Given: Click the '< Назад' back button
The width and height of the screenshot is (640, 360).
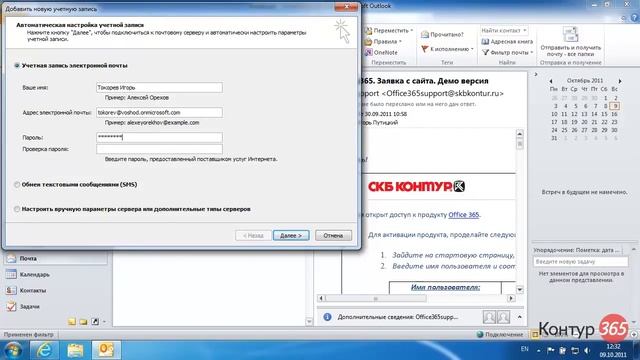Looking at the screenshot, I should tap(253, 236).
